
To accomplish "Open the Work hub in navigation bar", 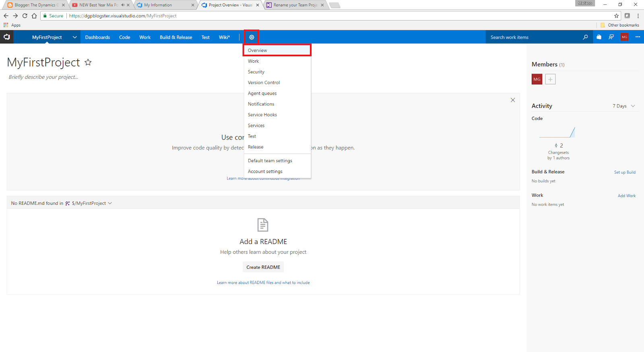I will (145, 37).
